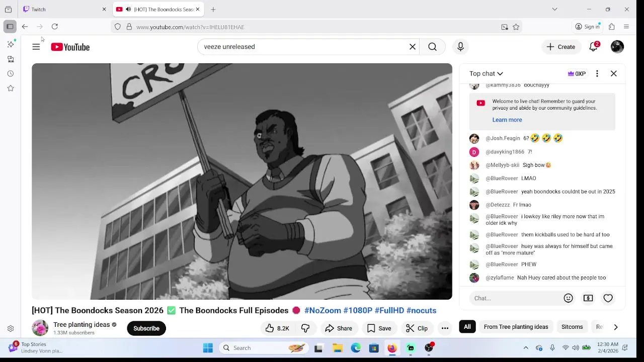Open the #FullHD hashtag link

tap(389, 310)
